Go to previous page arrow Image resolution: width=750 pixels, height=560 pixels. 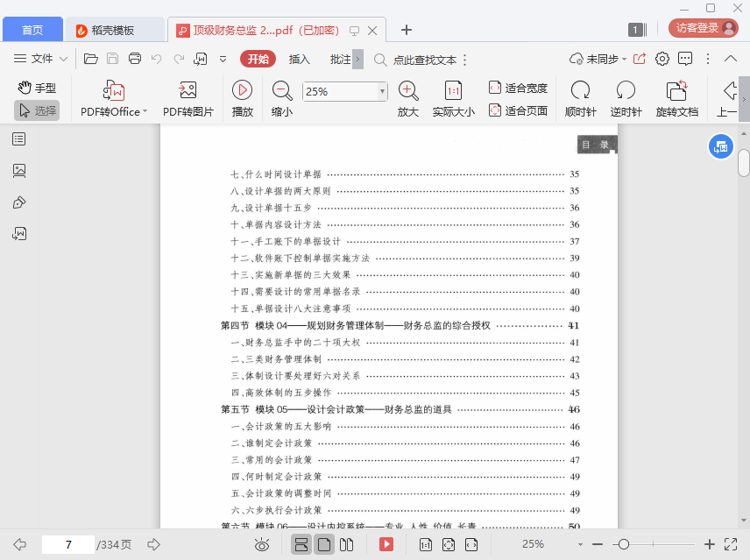pyautogui.click(x=19, y=544)
